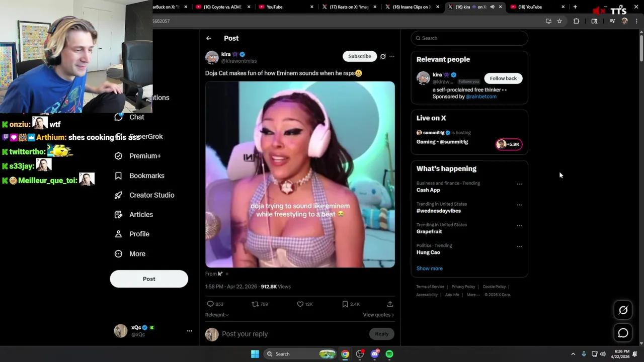Open the floating Grok button
The height and width of the screenshot is (362, 644).
pyautogui.click(x=623, y=310)
